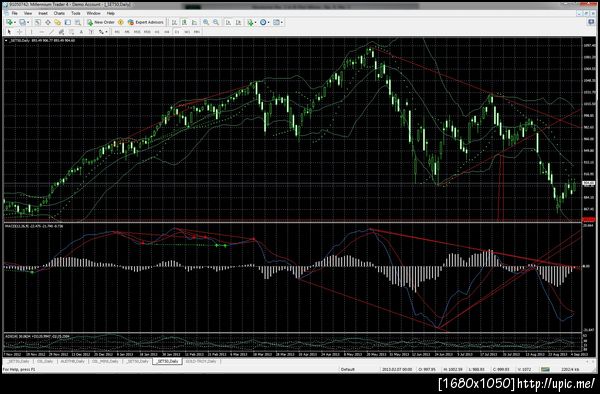Viewport: 600px width, 394px height.
Task: Open the View menu
Action: (28, 13)
